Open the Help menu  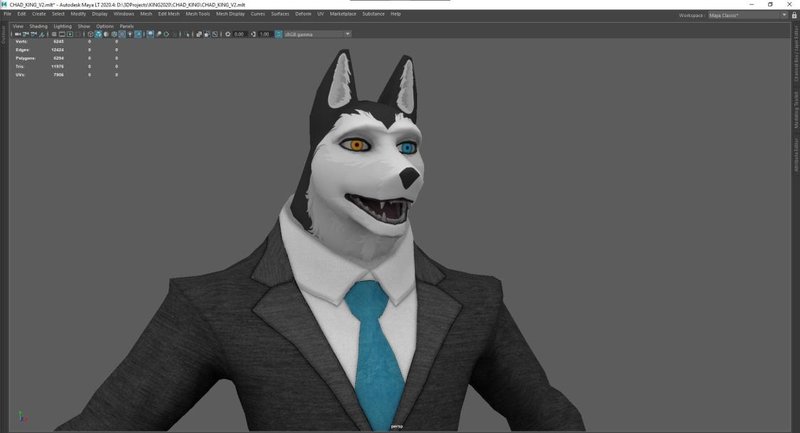pyautogui.click(x=395, y=14)
